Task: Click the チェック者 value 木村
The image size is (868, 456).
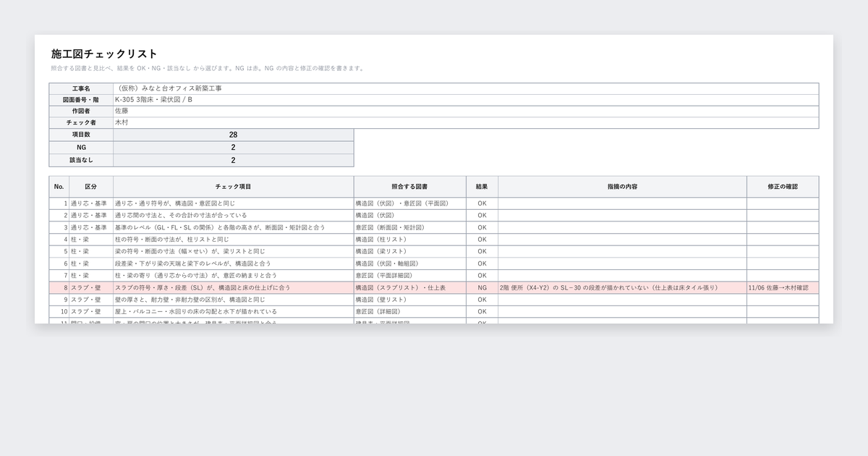Action: tap(466, 123)
